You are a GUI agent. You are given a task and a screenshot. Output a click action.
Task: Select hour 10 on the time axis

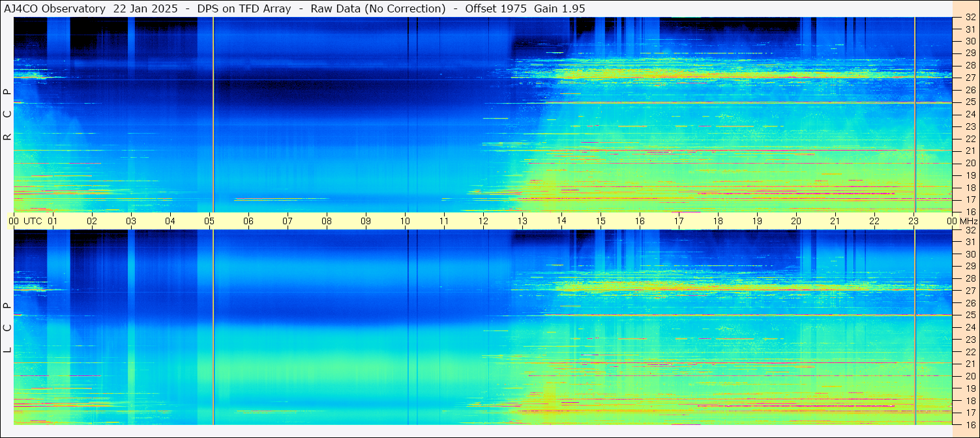pyautogui.click(x=405, y=221)
